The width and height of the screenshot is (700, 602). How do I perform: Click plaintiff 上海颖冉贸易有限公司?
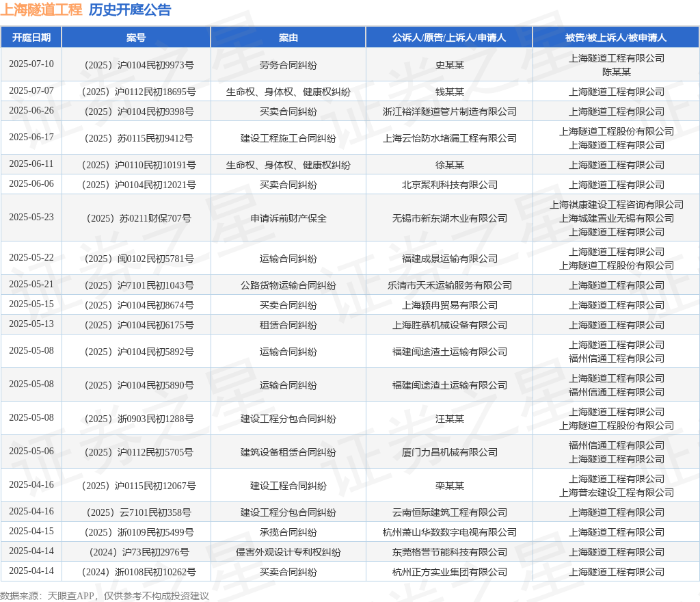click(450, 306)
